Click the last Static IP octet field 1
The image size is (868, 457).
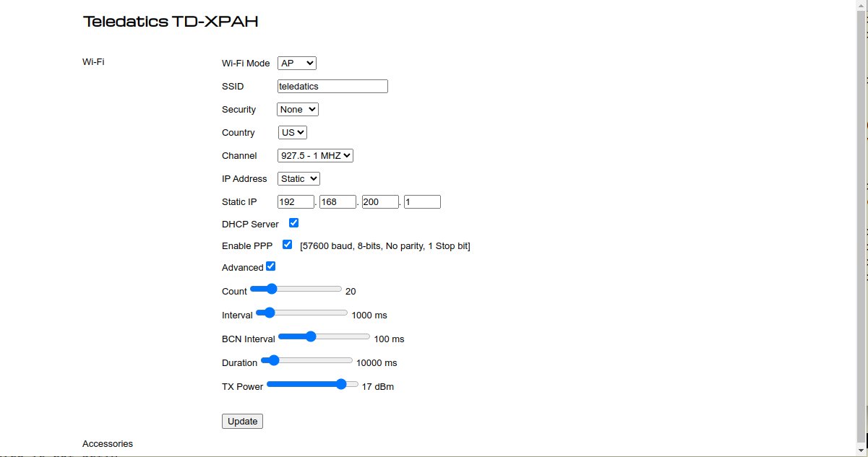[x=422, y=202]
